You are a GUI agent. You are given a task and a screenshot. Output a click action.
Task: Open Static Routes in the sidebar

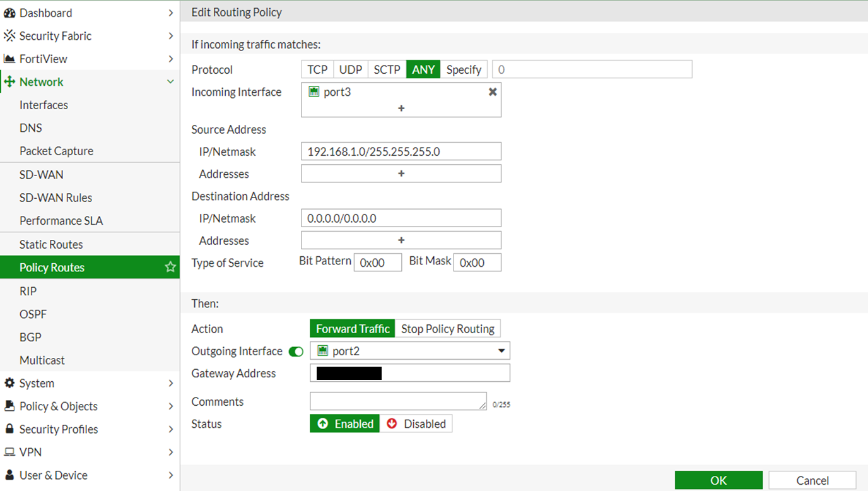pyautogui.click(x=51, y=244)
